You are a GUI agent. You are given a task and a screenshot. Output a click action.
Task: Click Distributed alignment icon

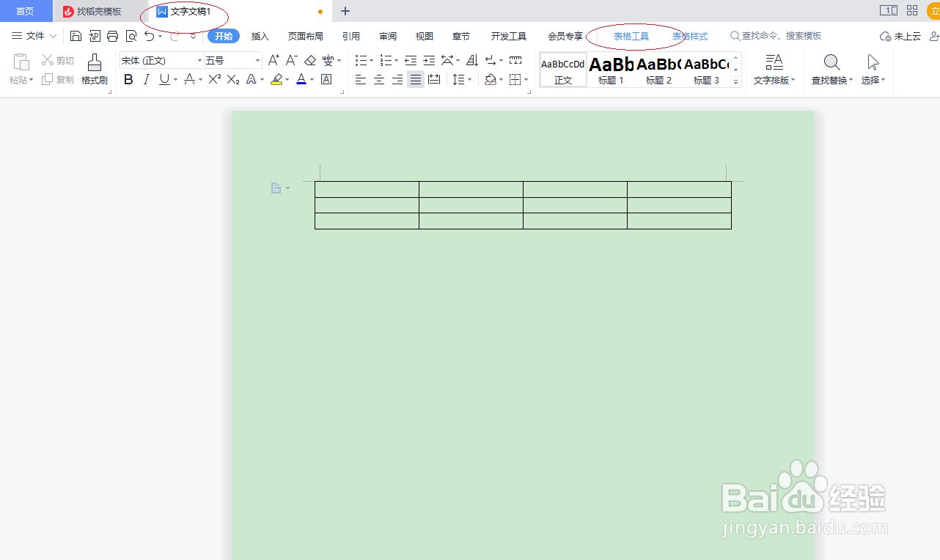pos(434,79)
